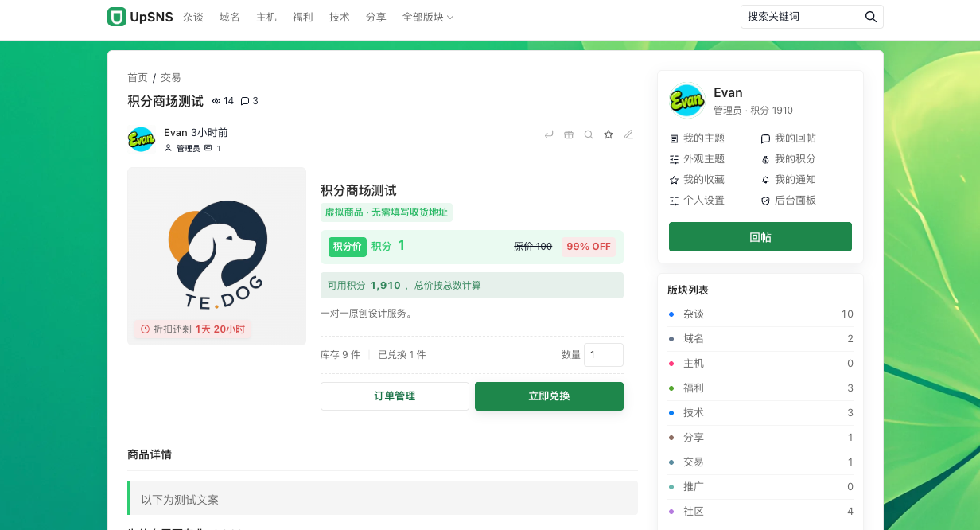The height and width of the screenshot is (530, 980).
Task: Click the 库存 9 件 text
Action: 340,355
